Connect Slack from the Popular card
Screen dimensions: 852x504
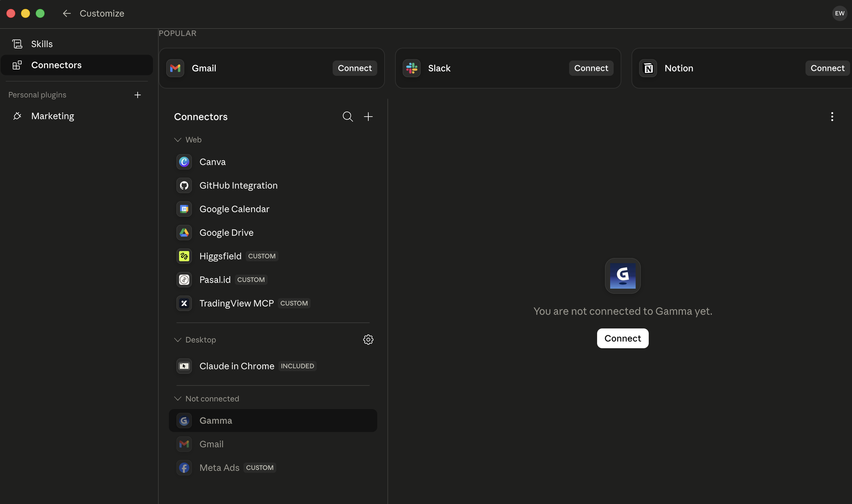pyautogui.click(x=591, y=68)
